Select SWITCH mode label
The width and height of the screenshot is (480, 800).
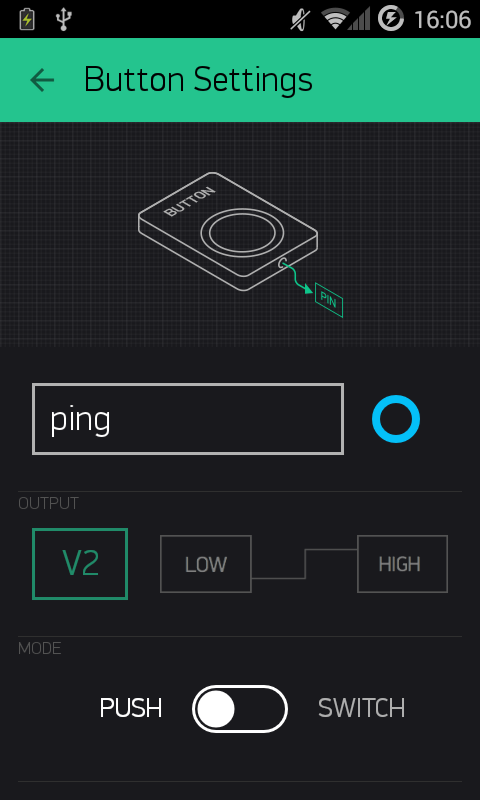tap(361, 708)
